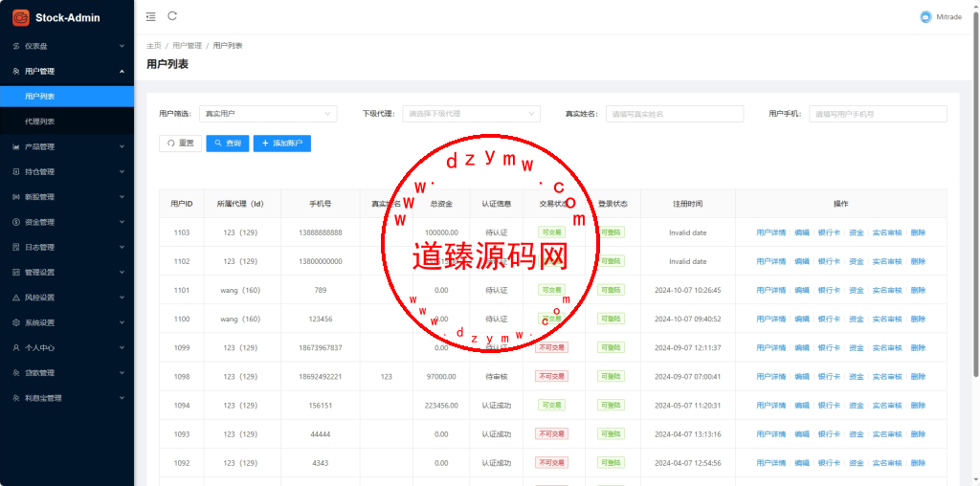980x486 pixels.
Task: Click the 个人中心 person icon
Action: (16, 348)
